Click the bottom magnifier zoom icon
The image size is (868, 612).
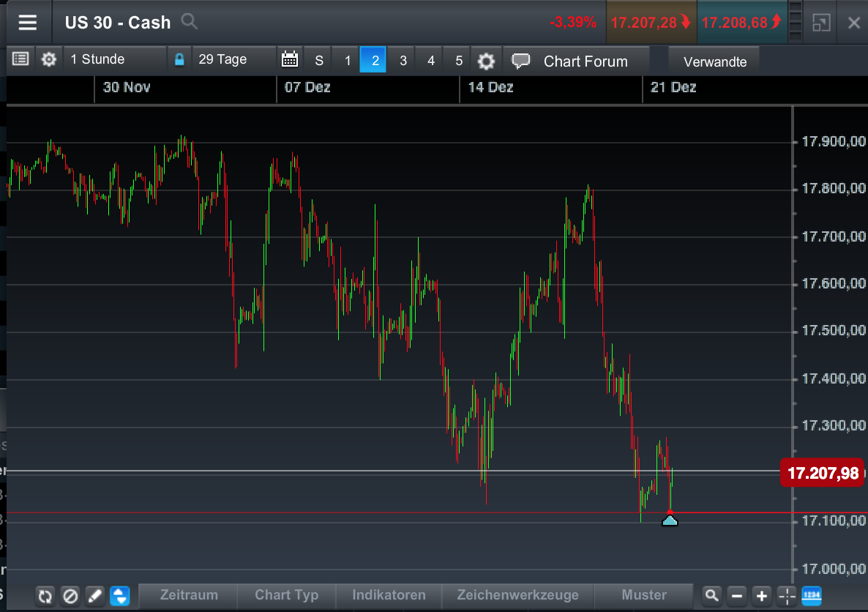tap(712, 596)
